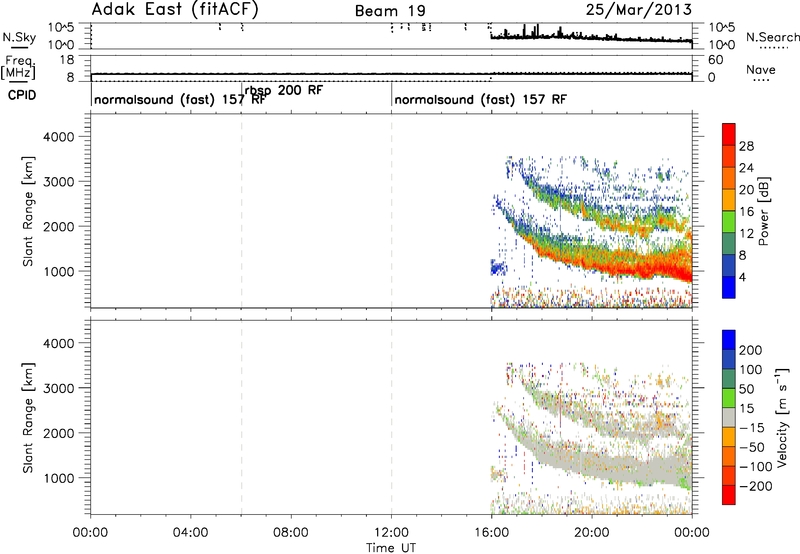Image resolution: width=800 pixels, height=554 pixels.
Task: Click the 'Nave' legend label
Action: coord(761,69)
